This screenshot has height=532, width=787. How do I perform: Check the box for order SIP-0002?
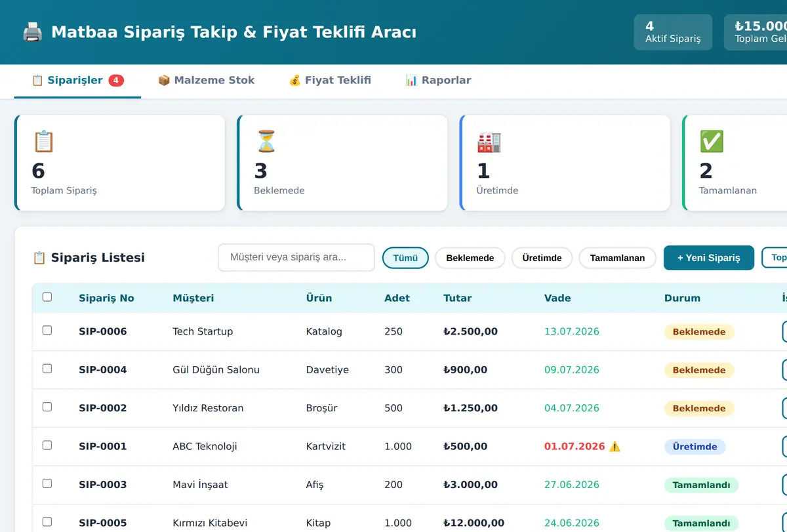[47, 407]
